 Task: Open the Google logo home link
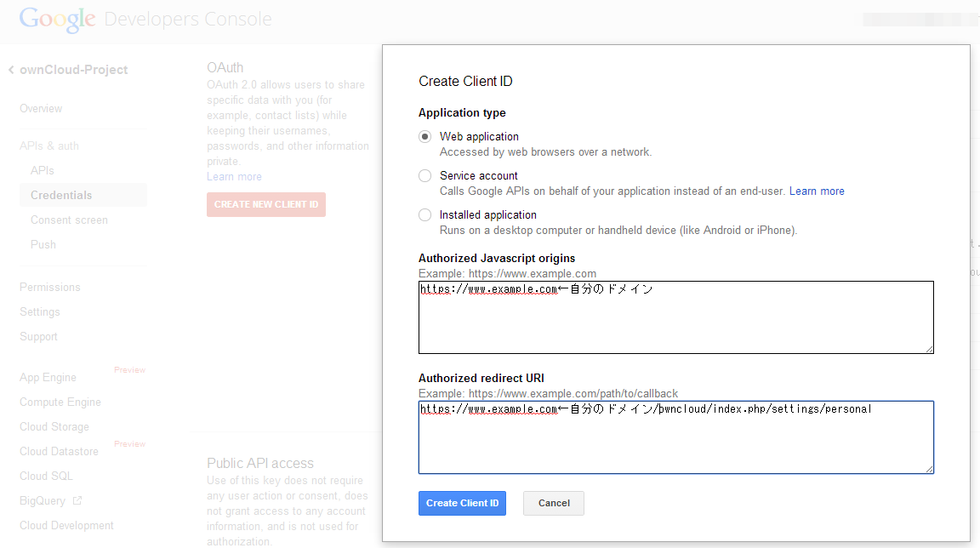(x=57, y=20)
